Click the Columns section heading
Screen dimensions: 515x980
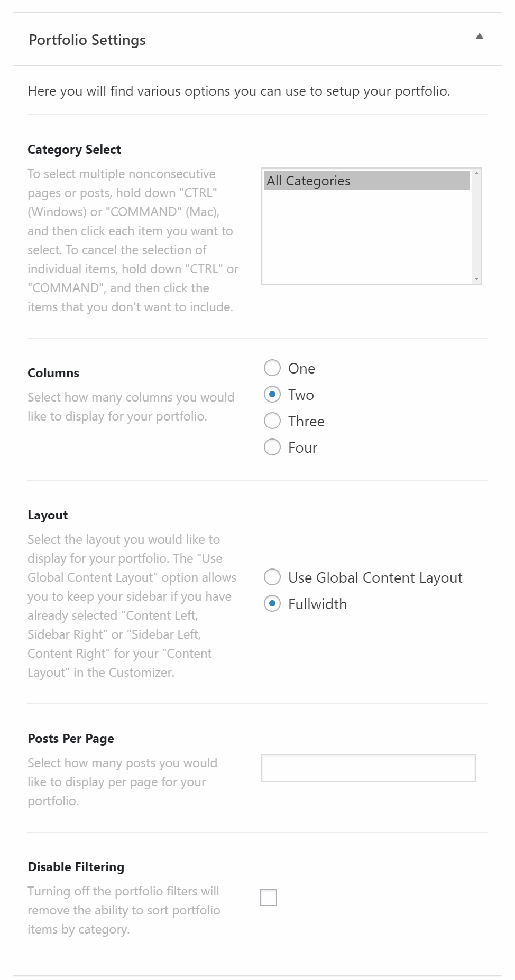point(53,373)
